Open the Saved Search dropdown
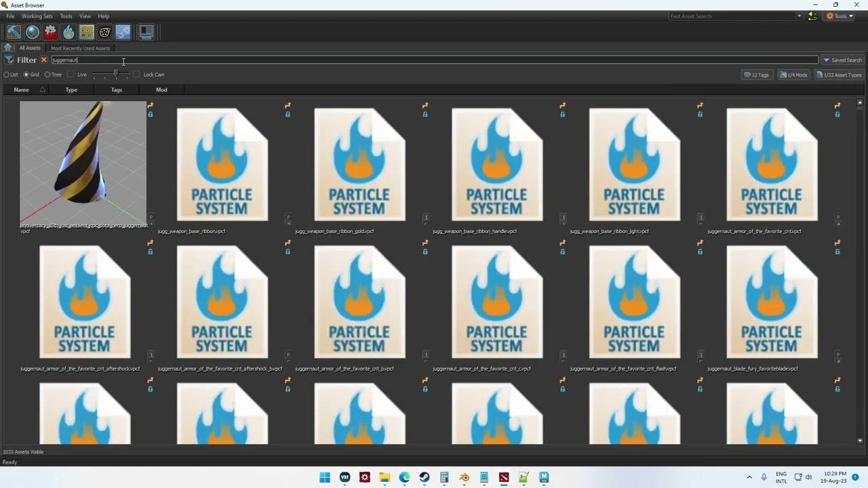Screen dimensions: 868x488 point(842,60)
